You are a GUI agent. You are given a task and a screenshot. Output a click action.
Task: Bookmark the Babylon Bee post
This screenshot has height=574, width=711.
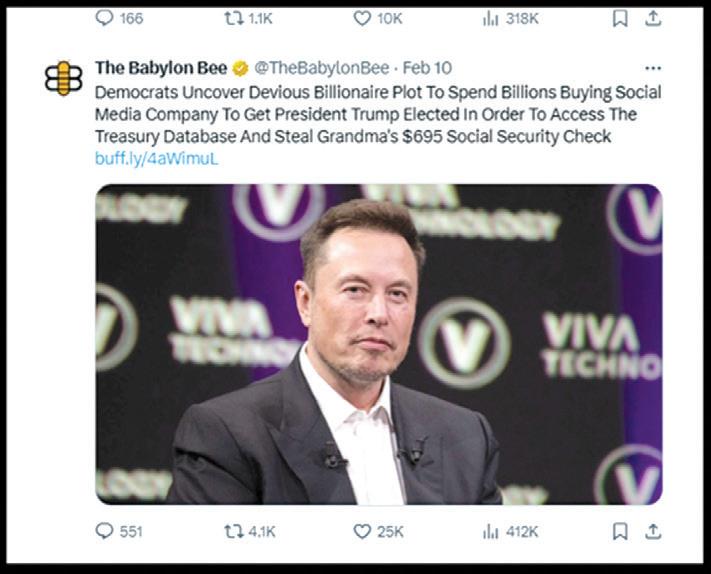pyautogui.click(x=620, y=531)
